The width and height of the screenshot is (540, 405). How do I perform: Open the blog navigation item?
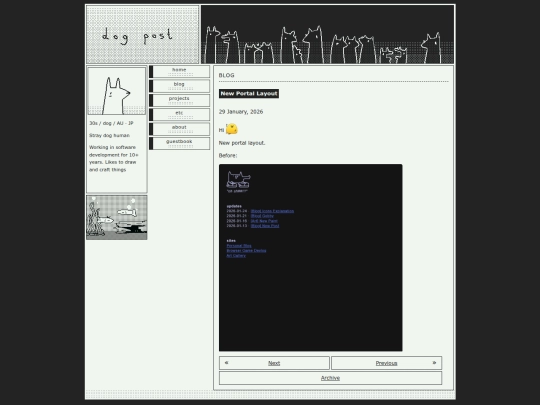(x=179, y=86)
